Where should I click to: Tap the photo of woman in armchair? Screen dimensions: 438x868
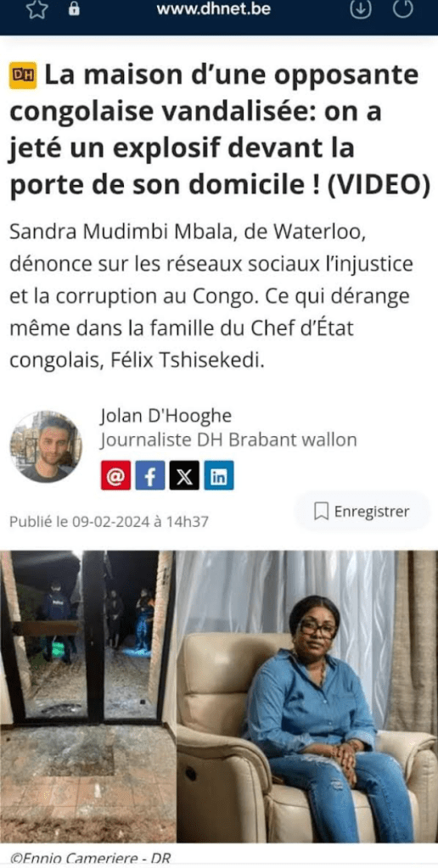pos(307,696)
